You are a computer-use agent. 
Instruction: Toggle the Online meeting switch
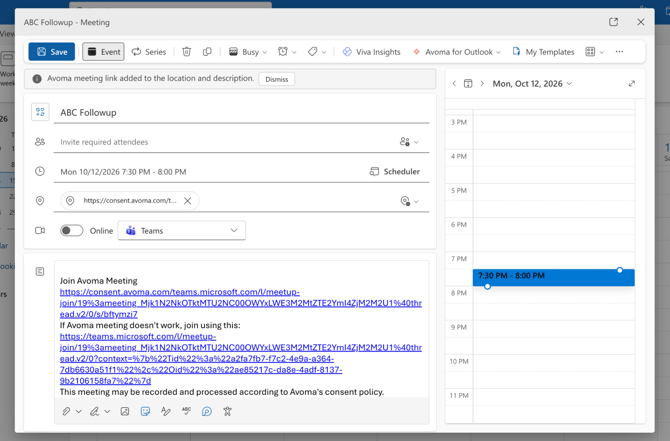(71, 231)
